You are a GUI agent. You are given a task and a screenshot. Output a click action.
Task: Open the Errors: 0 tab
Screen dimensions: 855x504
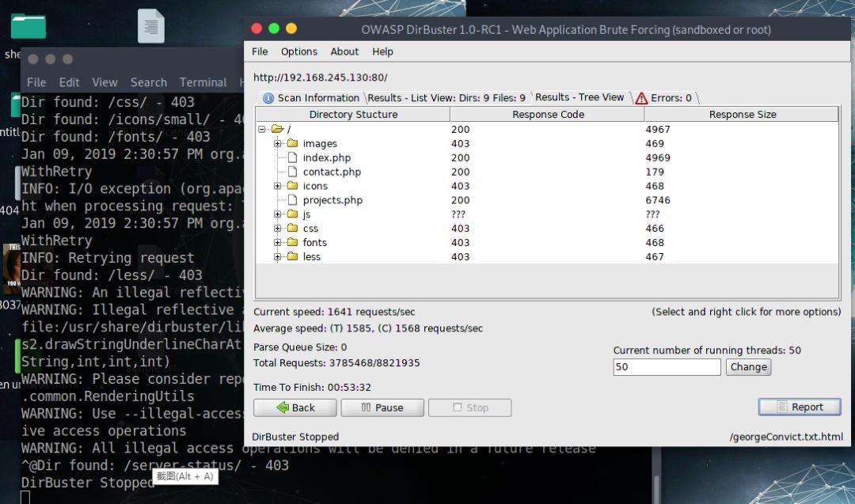click(664, 98)
